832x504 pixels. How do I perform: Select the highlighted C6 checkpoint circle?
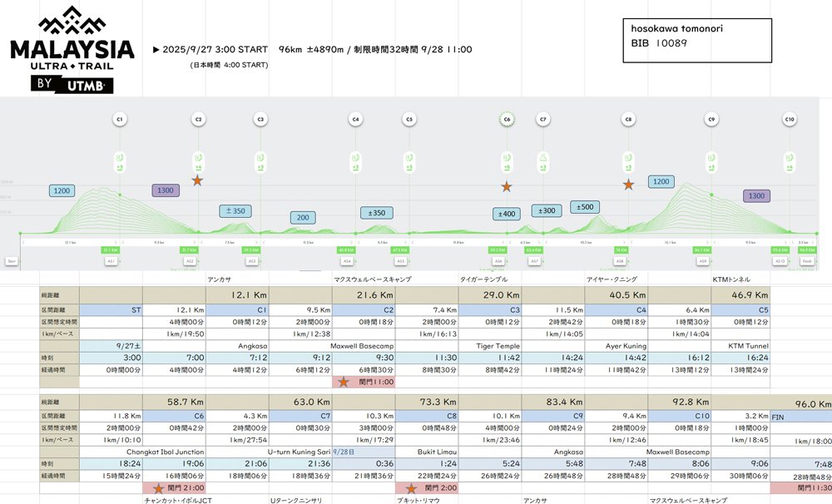point(506,120)
